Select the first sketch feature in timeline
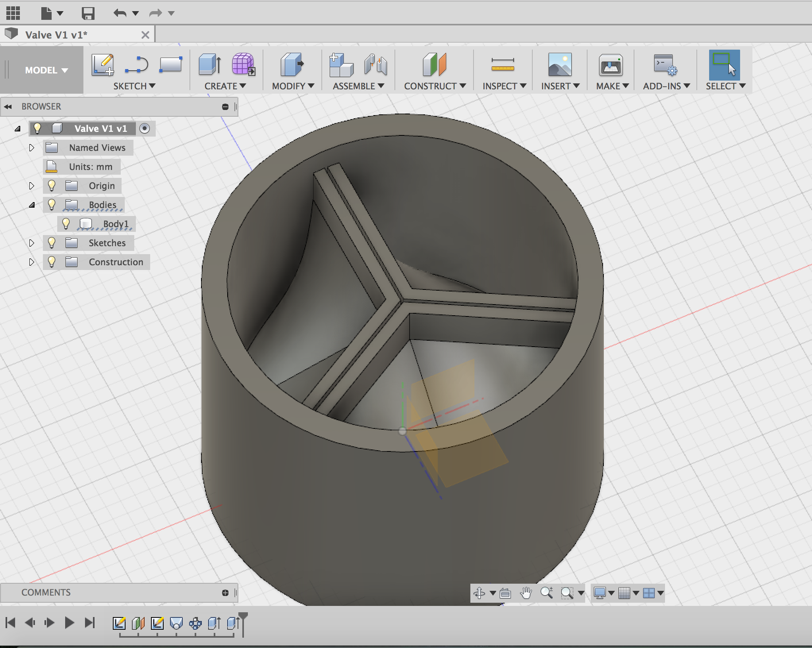The width and height of the screenshot is (812, 648). coord(119,623)
